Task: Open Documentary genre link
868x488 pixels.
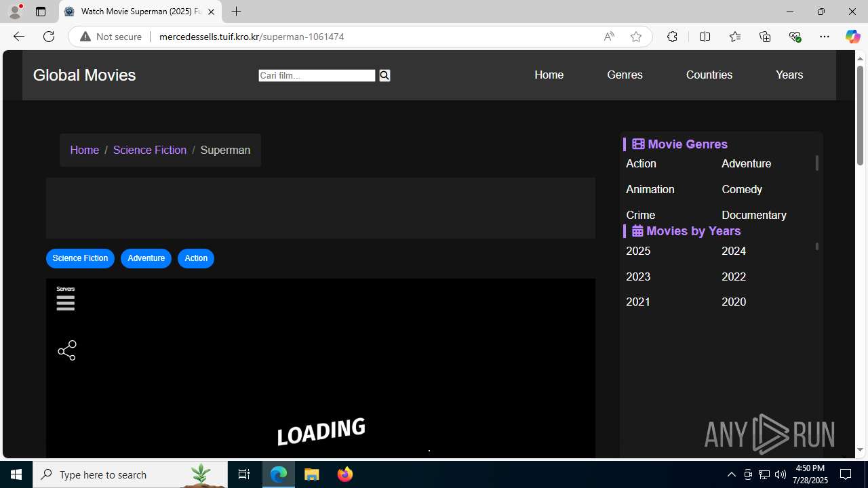Action: pyautogui.click(x=754, y=215)
